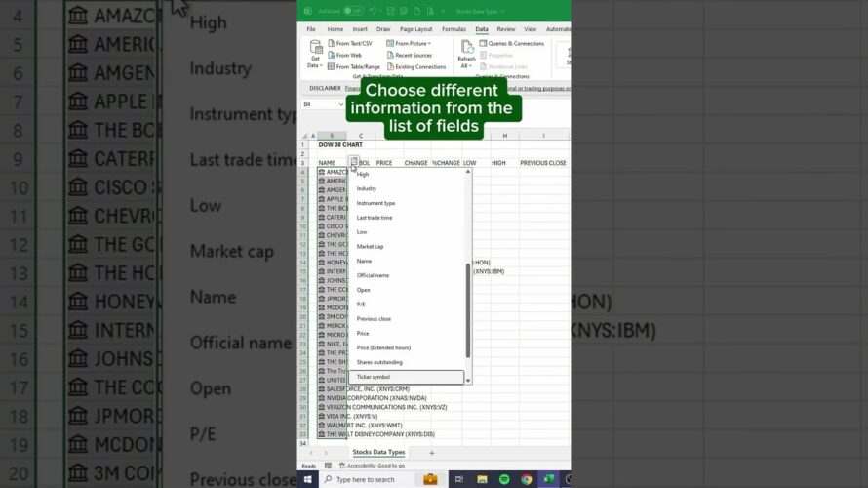
Task: Click Accessibility: Good to go status
Action: tap(372, 466)
